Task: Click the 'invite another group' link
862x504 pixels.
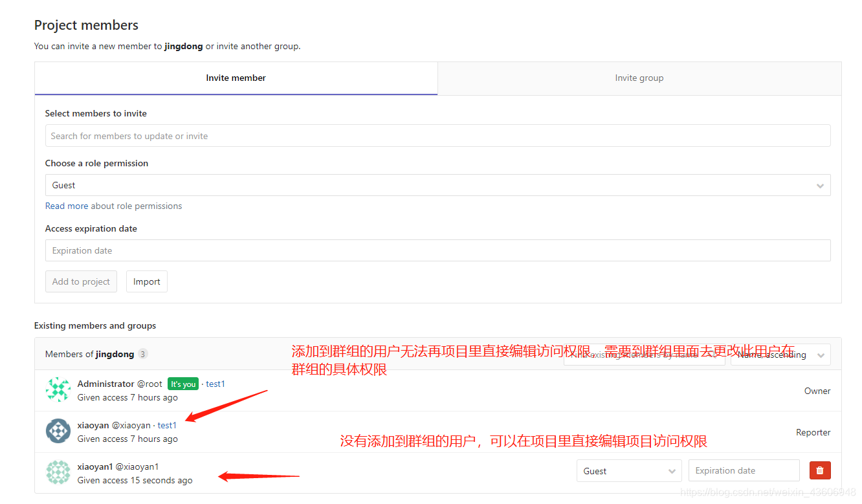Action: click(x=258, y=47)
